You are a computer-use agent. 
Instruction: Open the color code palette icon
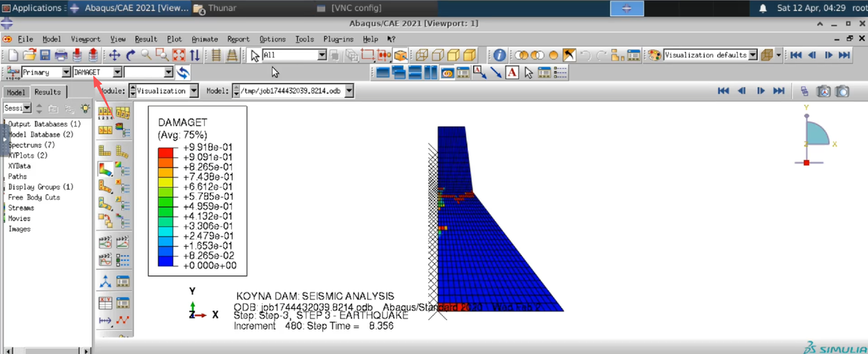[x=654, y=55]
